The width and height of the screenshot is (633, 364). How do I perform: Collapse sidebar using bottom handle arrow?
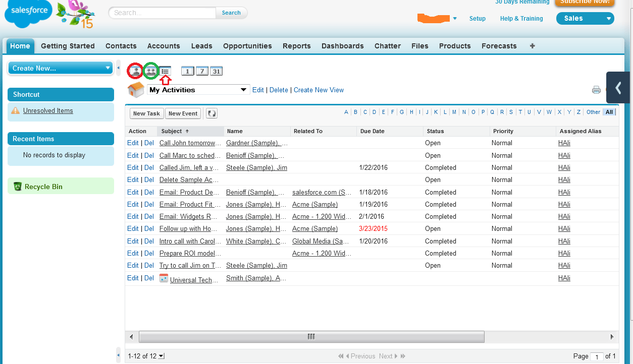coord(118,354)
